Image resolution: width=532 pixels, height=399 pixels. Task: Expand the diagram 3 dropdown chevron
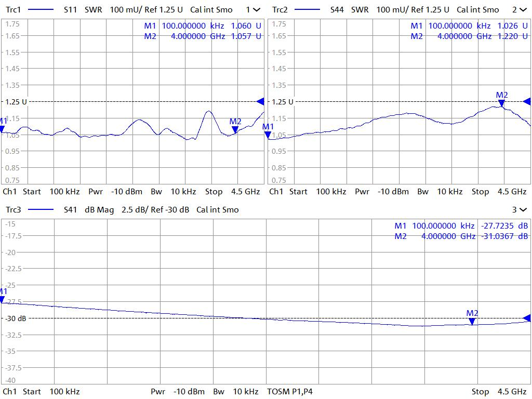tap(523, 210)
